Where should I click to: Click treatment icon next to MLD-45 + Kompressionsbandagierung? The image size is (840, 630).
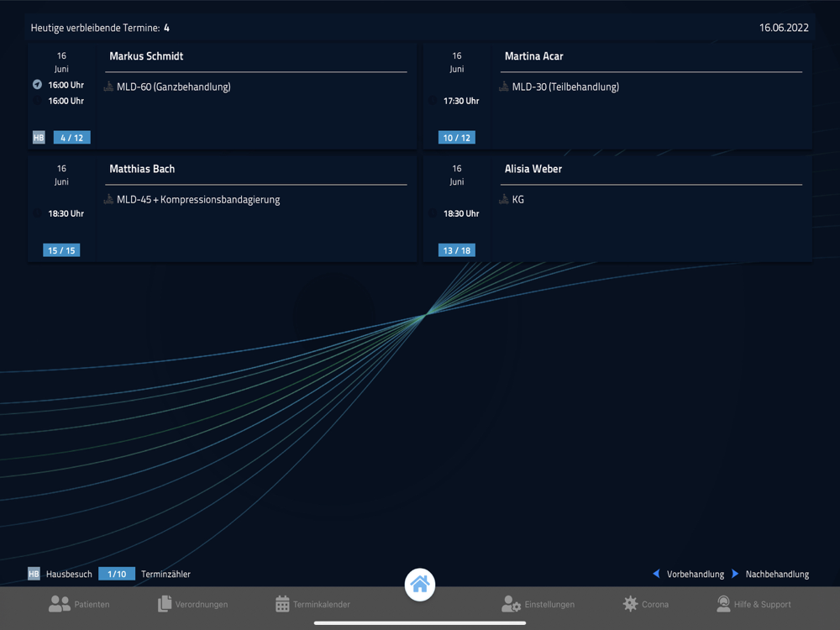(x=108, y=199)
